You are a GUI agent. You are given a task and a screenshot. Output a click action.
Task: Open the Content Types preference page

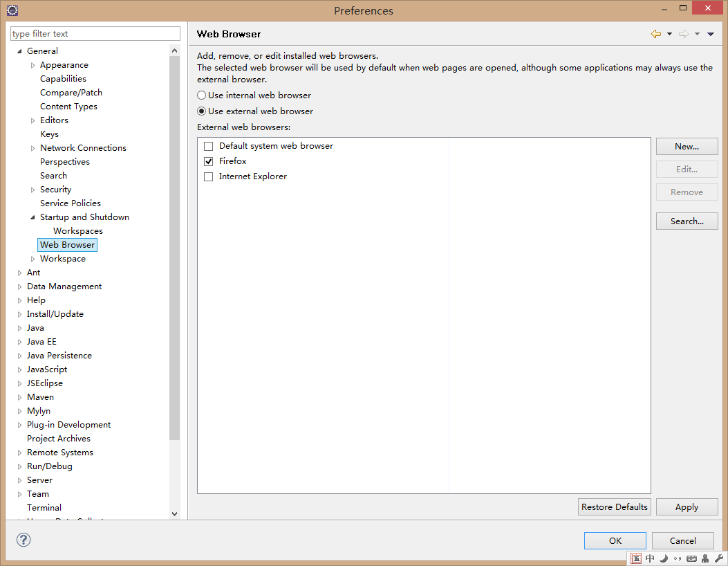(68, 107)
